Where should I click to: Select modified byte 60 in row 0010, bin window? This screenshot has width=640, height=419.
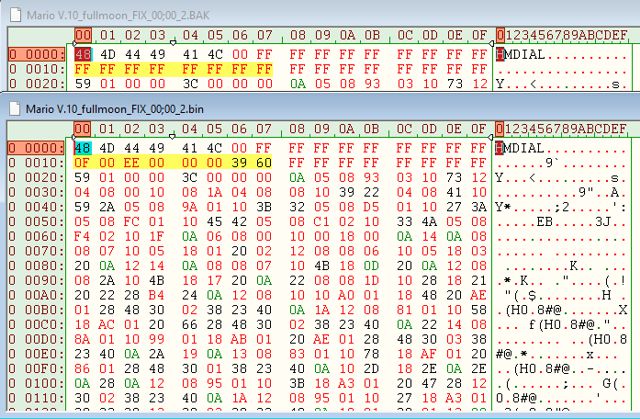coord(264,163)
